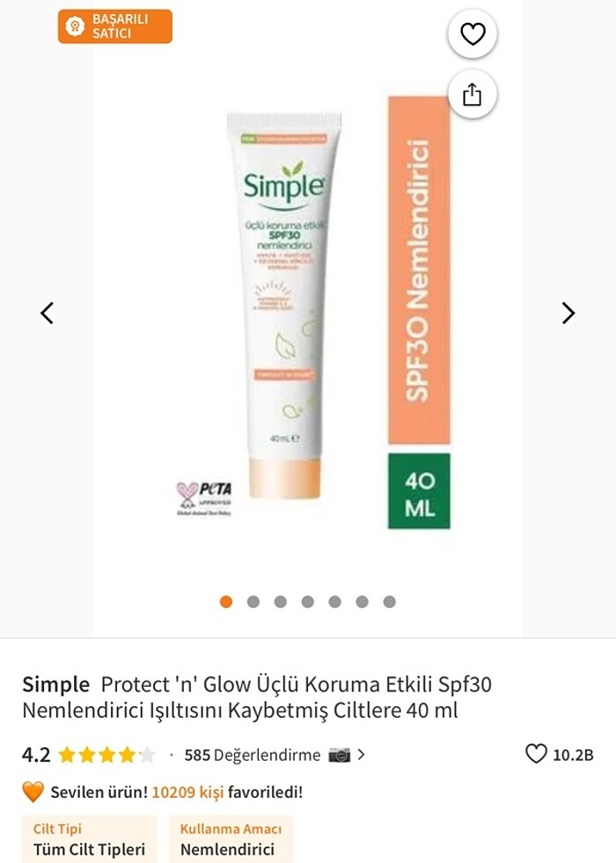Open the Simple brand link
Image resolution: width=616 pixels, height=863 pixels.
[x=55, y=685]
